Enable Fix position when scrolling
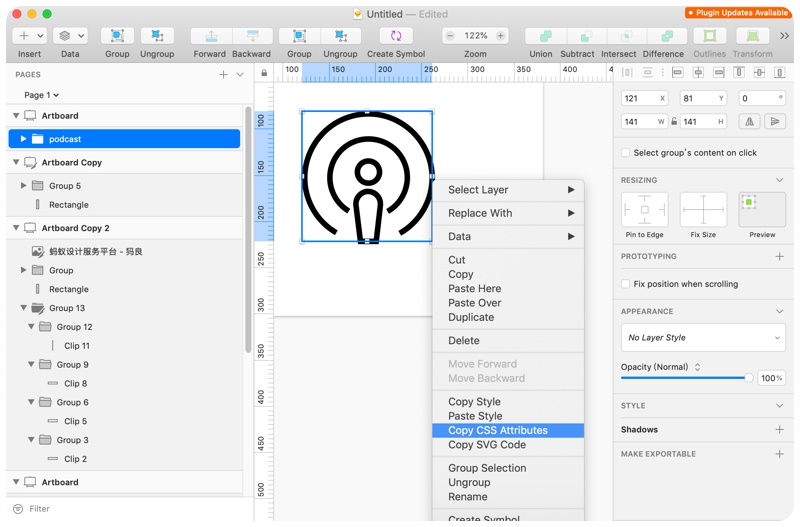This screenshot has height=527, width=800. pyautogui.click(x=625, y=284)
